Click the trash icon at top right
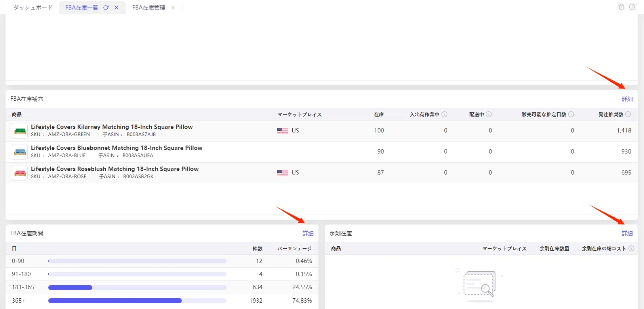This screenshot has width=644, height=309. click(621, 7)
